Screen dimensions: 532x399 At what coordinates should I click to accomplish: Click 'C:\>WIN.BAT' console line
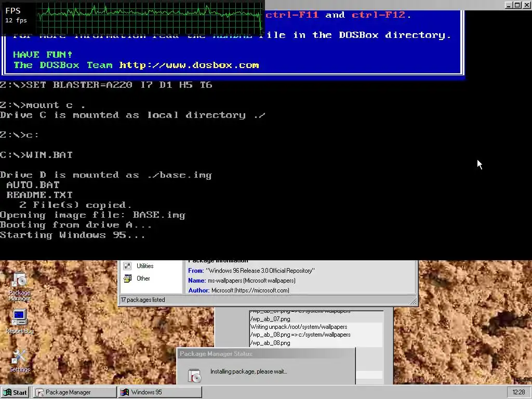(36, 155)
